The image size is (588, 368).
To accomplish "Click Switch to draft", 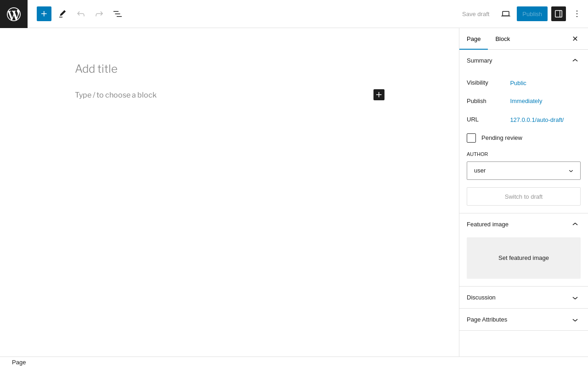I will click(x=524, y=196).
